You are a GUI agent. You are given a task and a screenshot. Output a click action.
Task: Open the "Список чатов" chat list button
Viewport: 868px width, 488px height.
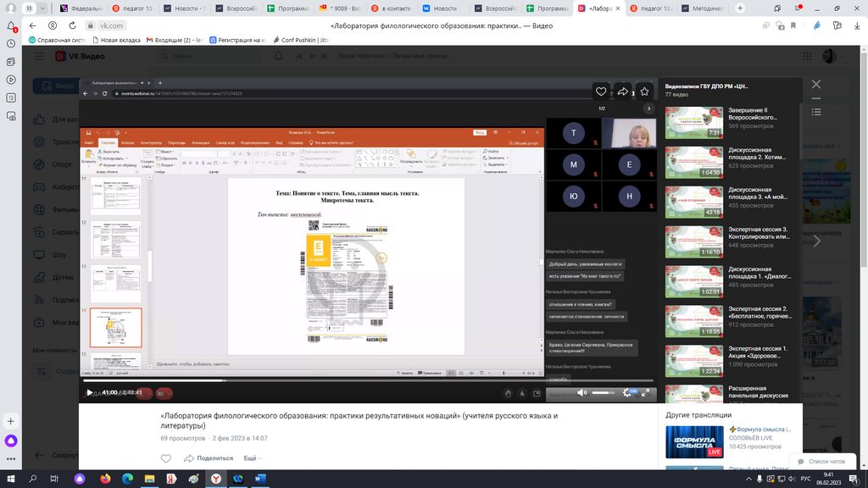click(x=821, y=461)
